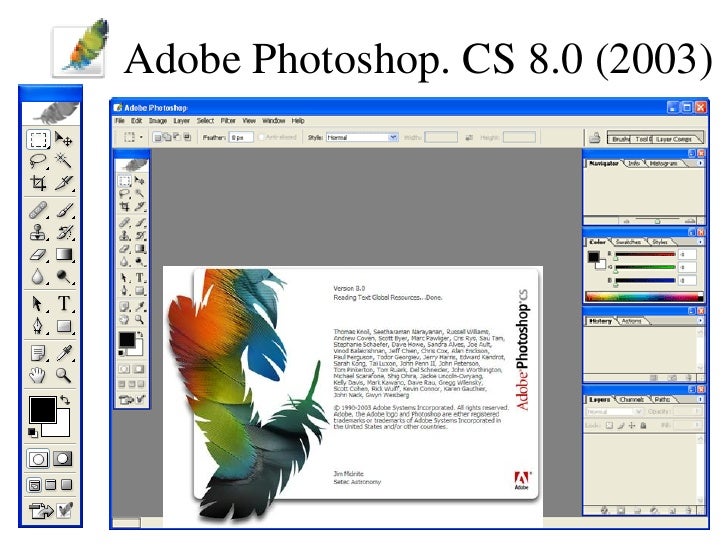
Task: Open the tool preset picker arrow in options bar
Action: [141, 137]
